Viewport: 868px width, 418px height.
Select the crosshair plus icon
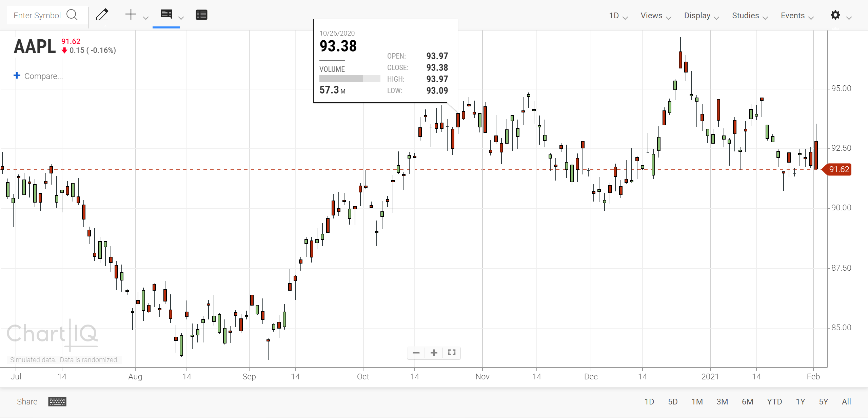click(131, 15)
